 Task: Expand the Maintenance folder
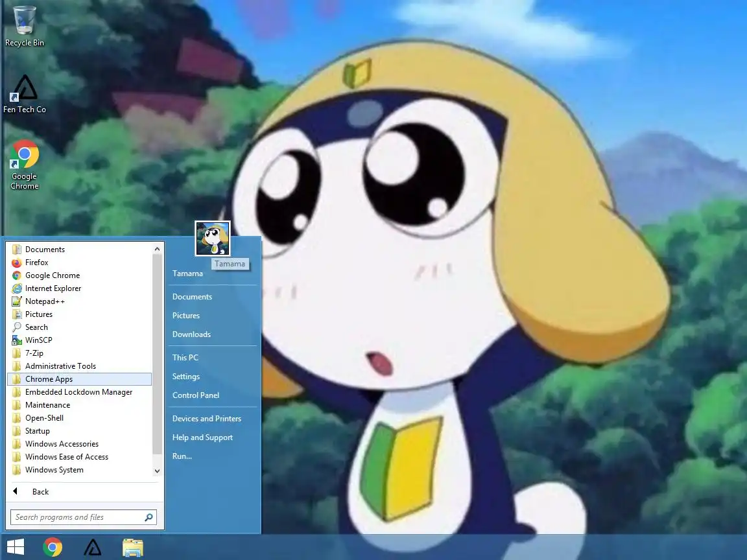coord(80,404)
